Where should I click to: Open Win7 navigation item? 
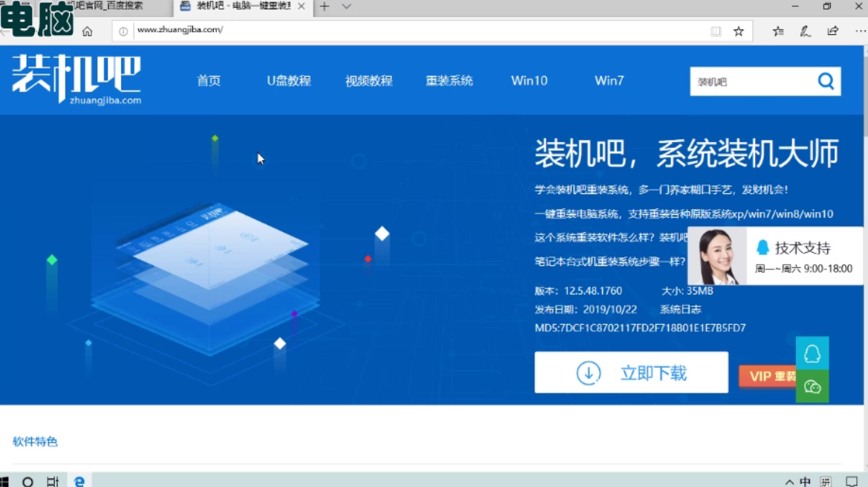(x=609, y=80)
